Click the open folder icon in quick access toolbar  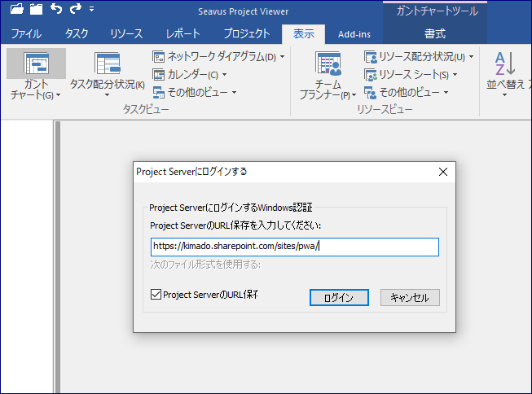tap(16, 8)
